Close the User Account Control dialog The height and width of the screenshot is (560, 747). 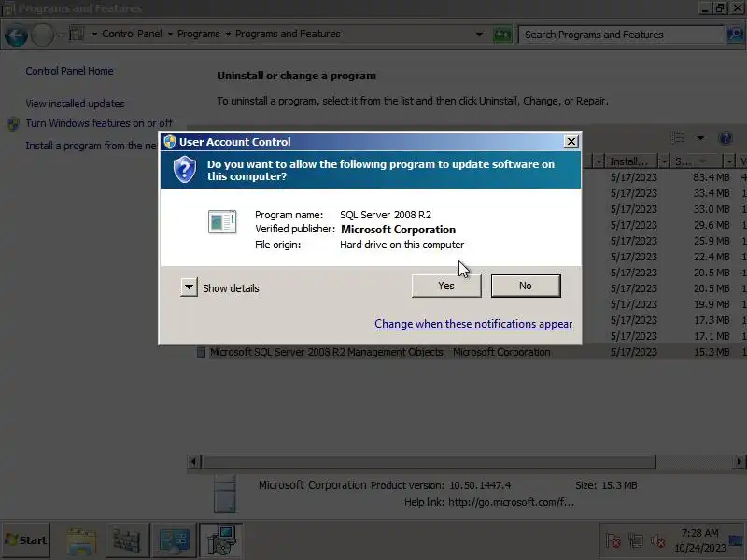pos(571,142)
